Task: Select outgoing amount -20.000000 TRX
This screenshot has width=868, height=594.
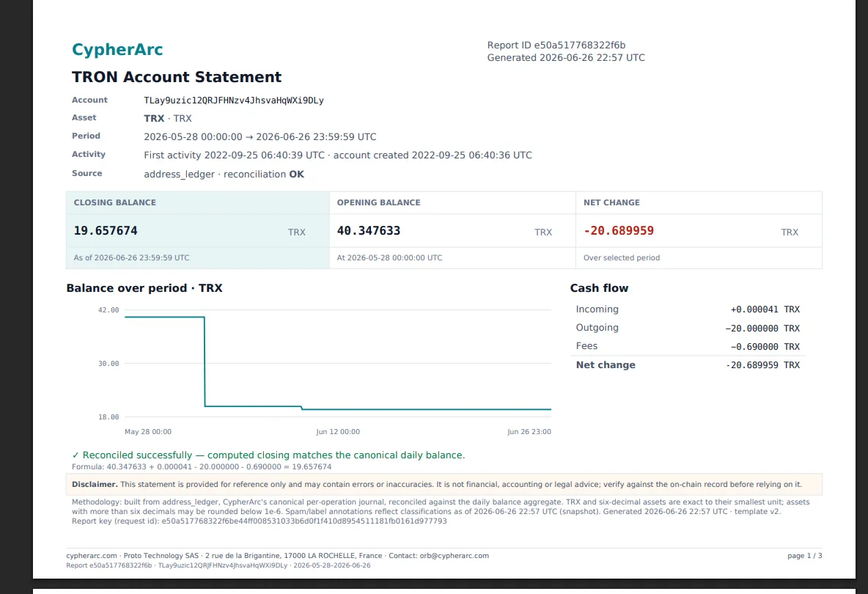Action: pos(763,329)
